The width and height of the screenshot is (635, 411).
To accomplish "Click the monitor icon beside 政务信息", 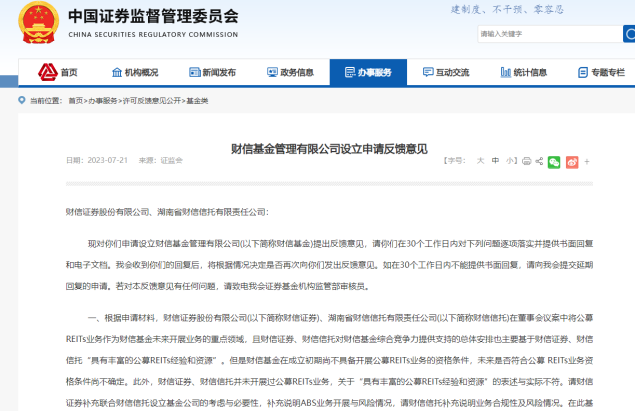I will 273,72.
